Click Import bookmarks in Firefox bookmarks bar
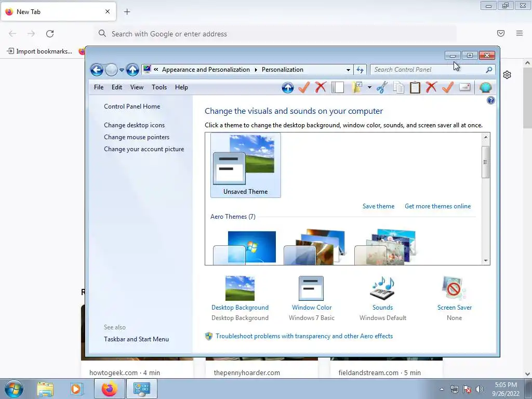This screenshot has width=532, height=399. pos(39,51)
